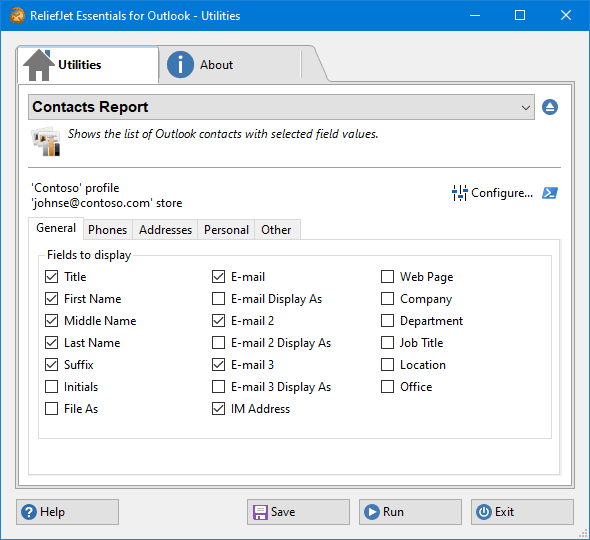590x540 pixels.
Task: Enable the Office field checkbox
Action: tap(388, 386)
